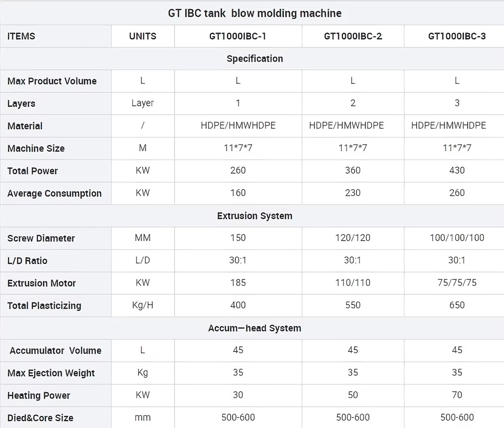Screen dimensions: 504x428
Task: Click the Extrusion System section heading
Action: [x=255, y=216]
